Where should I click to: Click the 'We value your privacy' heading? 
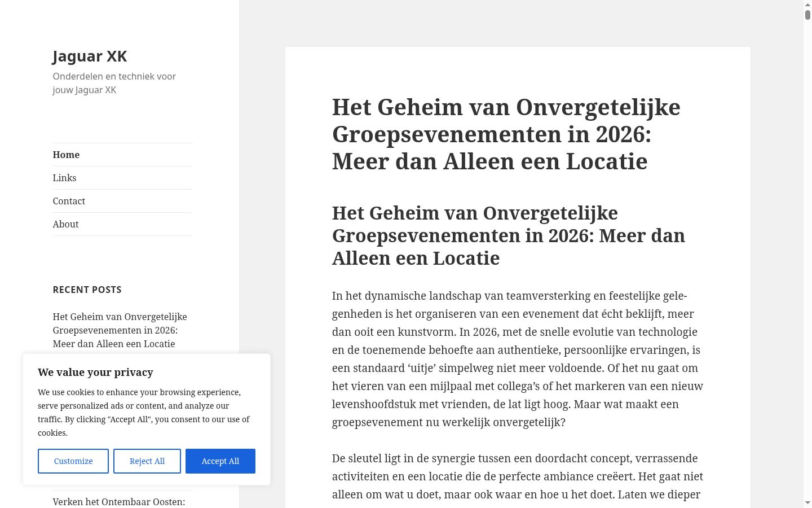pos(95,372)
